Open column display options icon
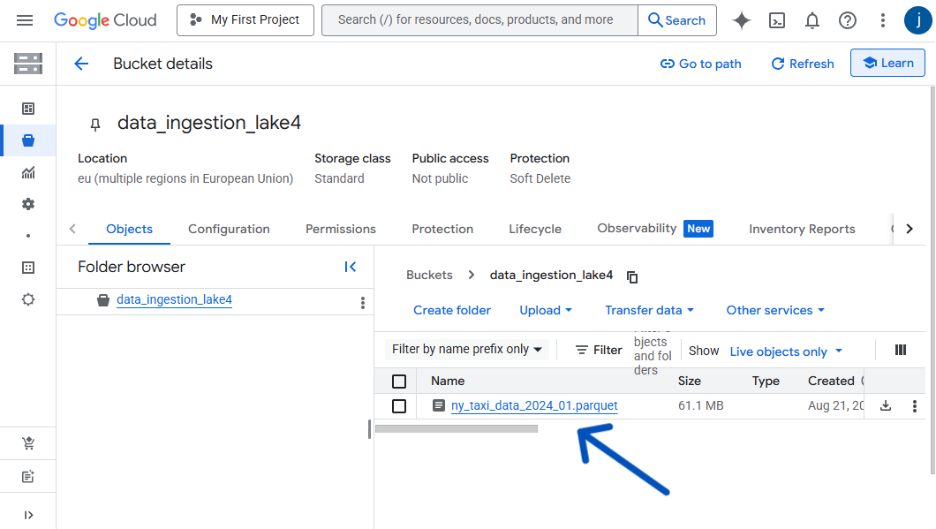936x529 pixels. [900, 350]
